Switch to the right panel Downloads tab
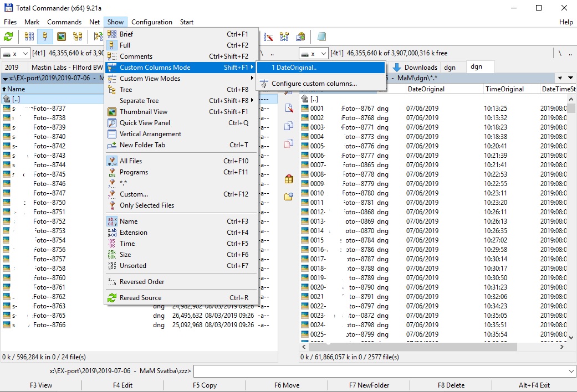Image resolution: width=577 pixels, height=392 pixels. (415, 68)
